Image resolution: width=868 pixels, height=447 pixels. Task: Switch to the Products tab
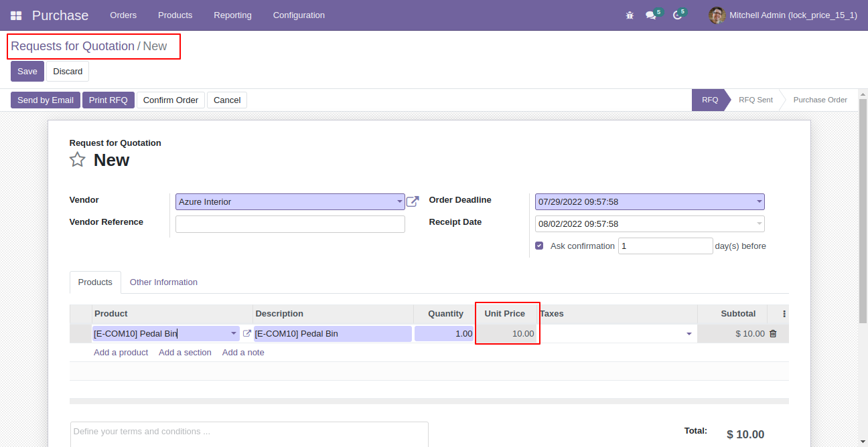(95, 282)
